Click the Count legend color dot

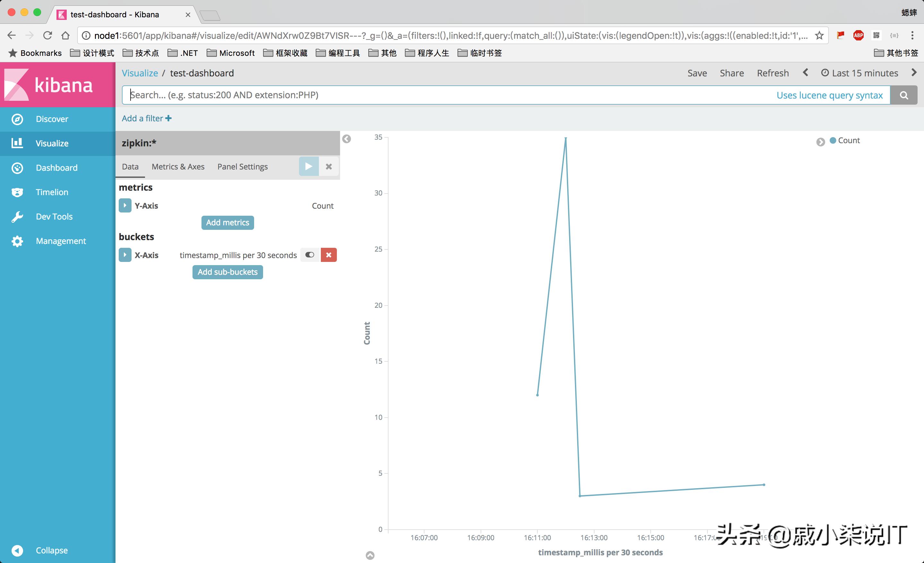[x=833, y=140]
